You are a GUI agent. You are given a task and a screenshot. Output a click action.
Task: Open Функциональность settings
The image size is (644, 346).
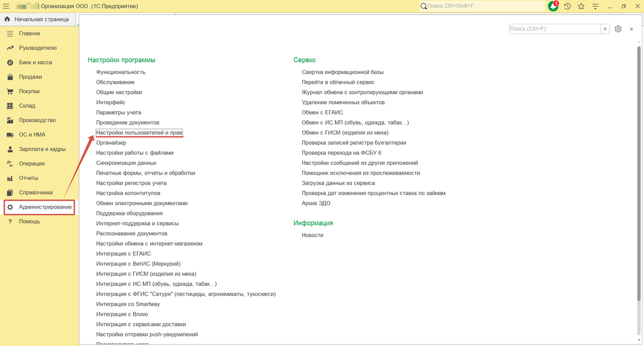point(121,72)
